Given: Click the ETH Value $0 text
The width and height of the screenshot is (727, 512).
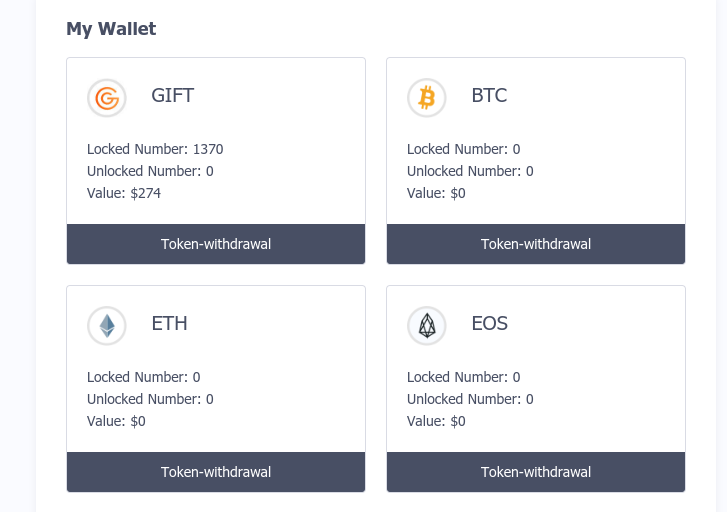Looking at the screenshot, I should point(116,421).
